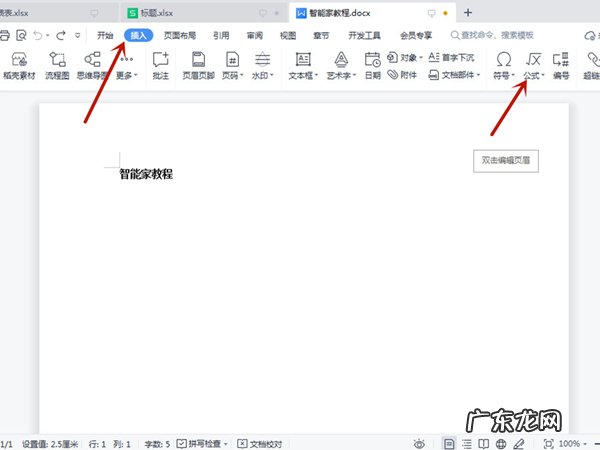Expand the 水印 dropdown arrow
This screenshot has width=600, height=450.
tap(272, 75)
